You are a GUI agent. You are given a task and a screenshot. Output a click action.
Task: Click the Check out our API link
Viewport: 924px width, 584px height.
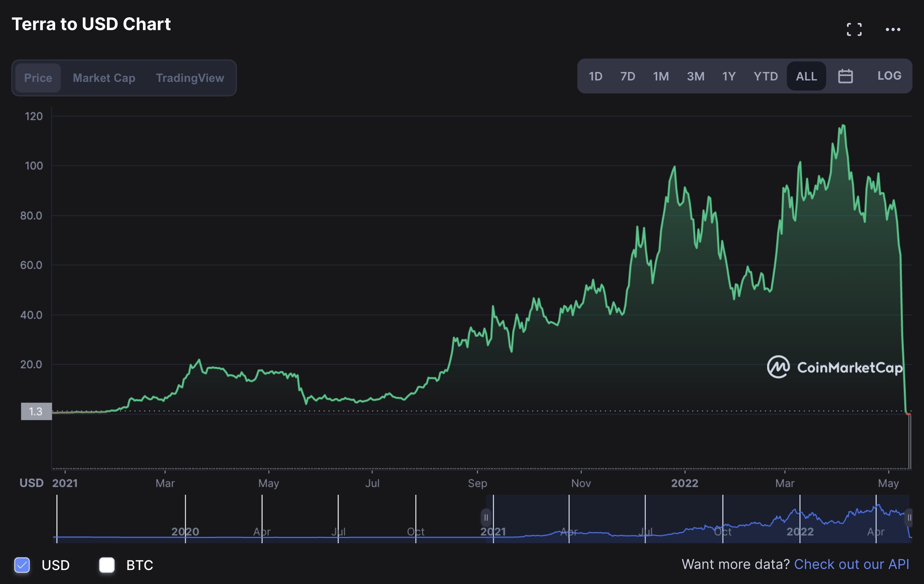[x=852, y=564]
